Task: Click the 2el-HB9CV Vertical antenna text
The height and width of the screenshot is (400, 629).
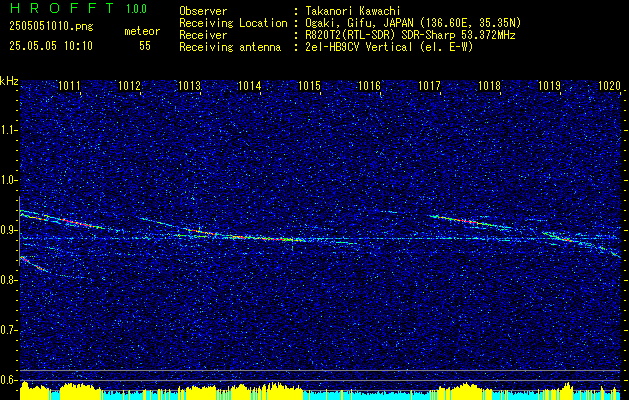Action: click(389, 47)
